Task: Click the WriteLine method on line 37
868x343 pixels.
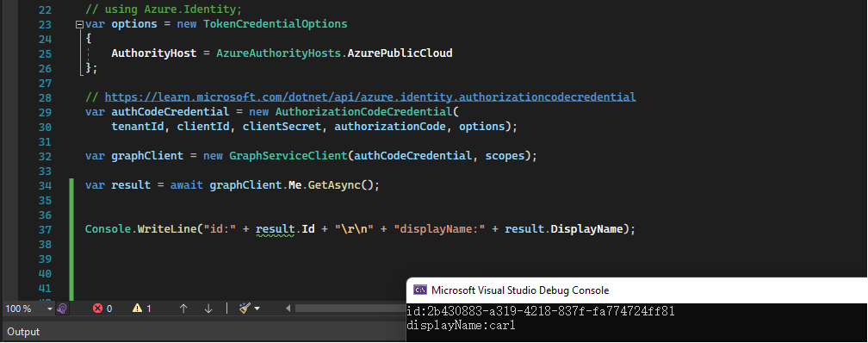Action: point(167,229)
